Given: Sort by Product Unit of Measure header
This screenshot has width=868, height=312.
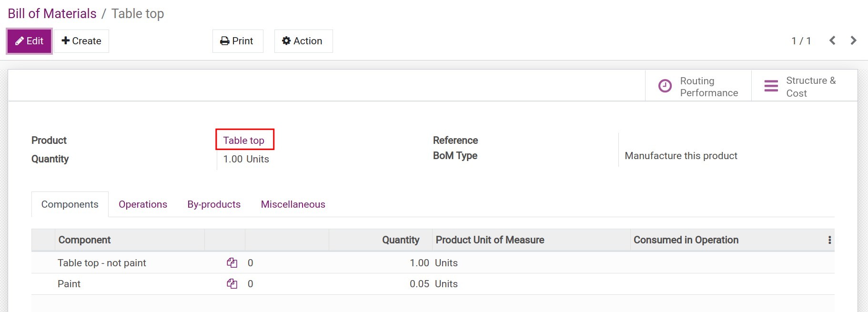Looking at the screenshot, I should click(531, 240).
